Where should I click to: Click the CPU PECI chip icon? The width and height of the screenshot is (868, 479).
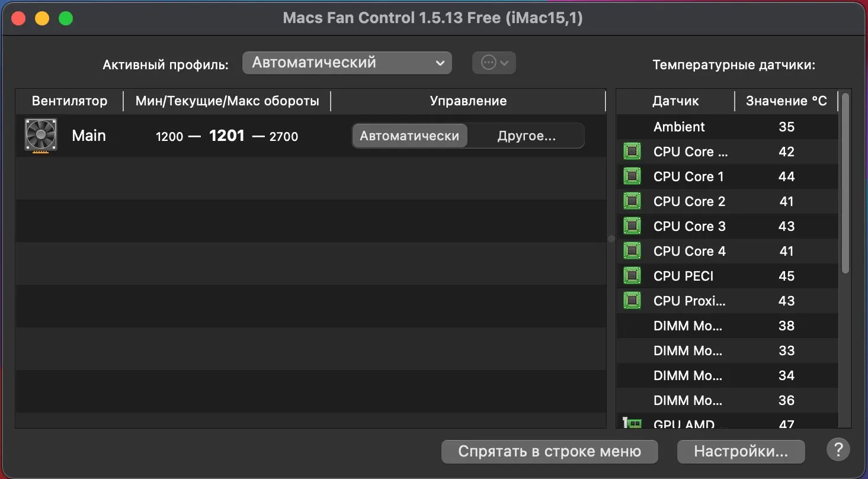(632, 276)
